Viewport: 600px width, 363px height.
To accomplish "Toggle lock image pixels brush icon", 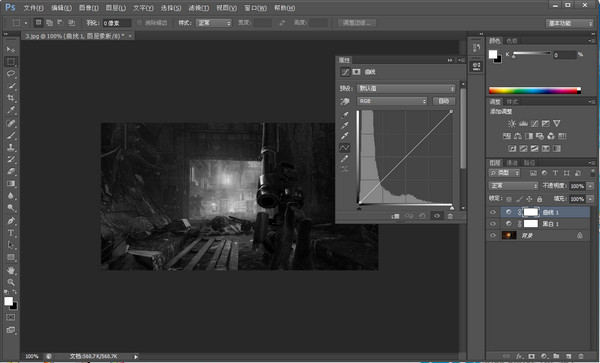I will click(519, 199).
